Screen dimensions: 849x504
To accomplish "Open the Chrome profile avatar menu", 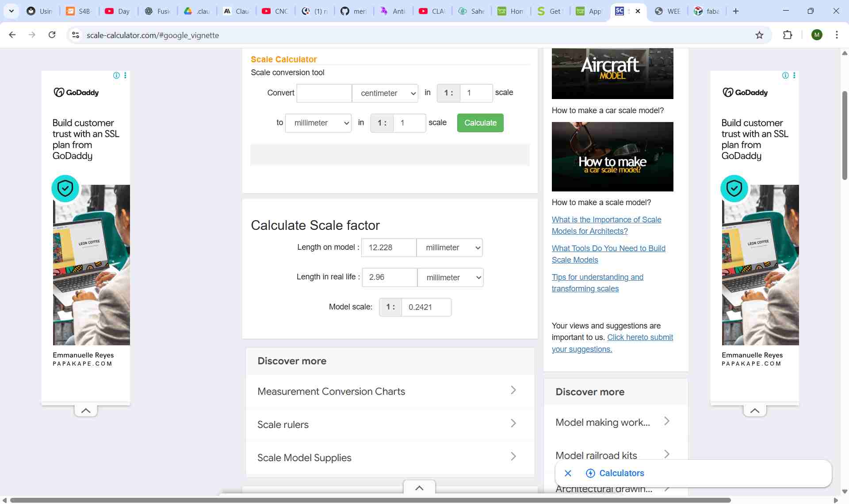I will (x=817, y=34).
